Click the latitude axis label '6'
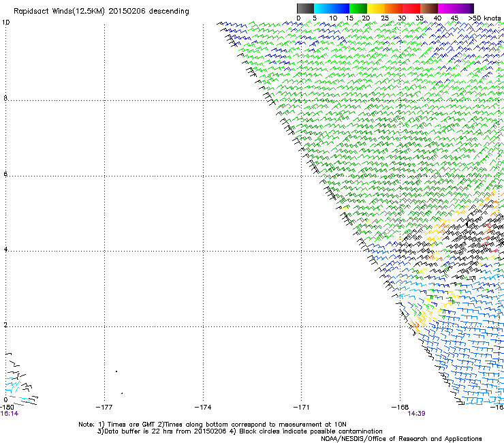Screen dimensions: 504x443 point(5,174)
